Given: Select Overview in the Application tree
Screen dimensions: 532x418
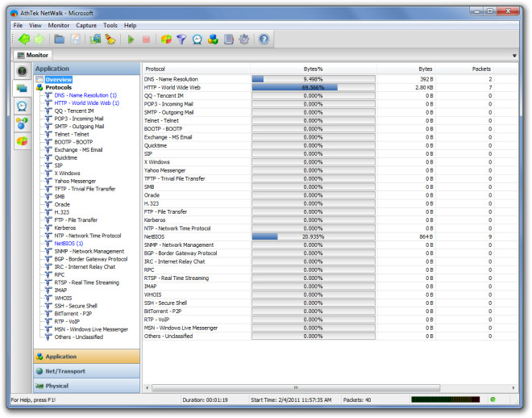Looking at the screenshot, I should tap(59, 79).
